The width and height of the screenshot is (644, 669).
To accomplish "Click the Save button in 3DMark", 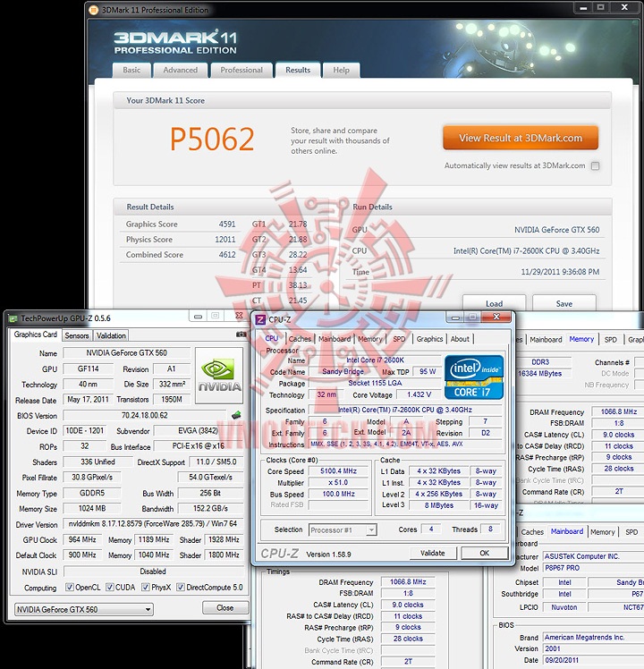I will [564, 303].
